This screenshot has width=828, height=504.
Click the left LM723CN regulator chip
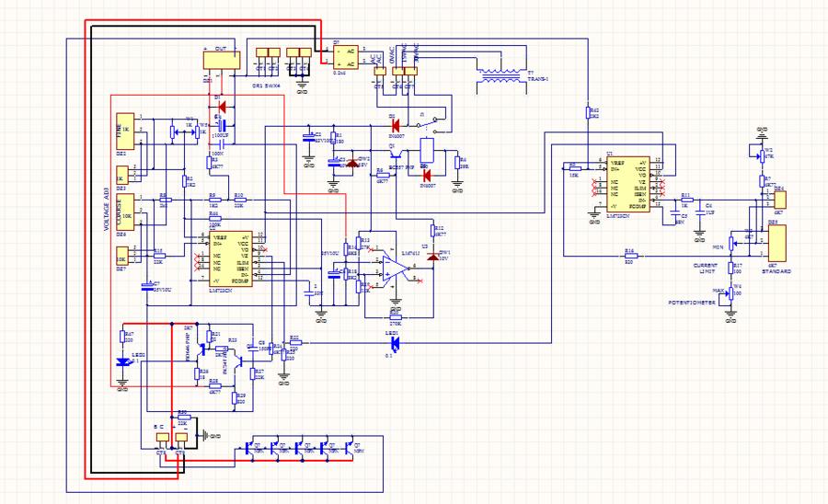pos(224,261)
